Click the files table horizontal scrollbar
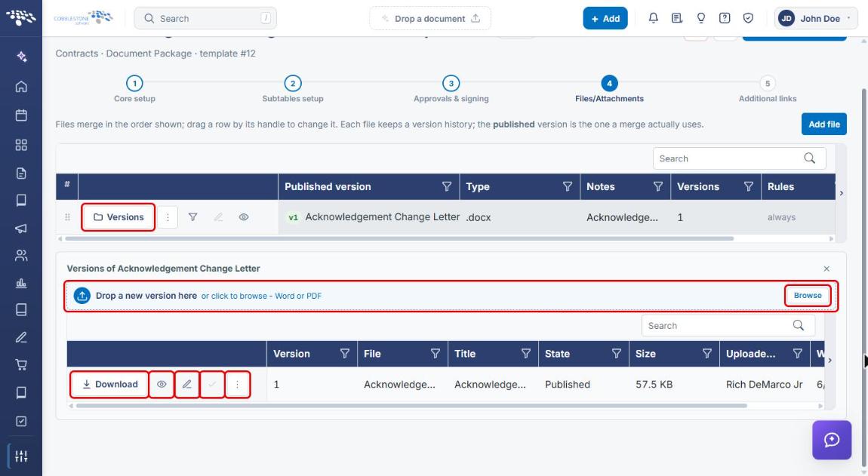This screenshot has height=476, width=868. pos(399,238)
